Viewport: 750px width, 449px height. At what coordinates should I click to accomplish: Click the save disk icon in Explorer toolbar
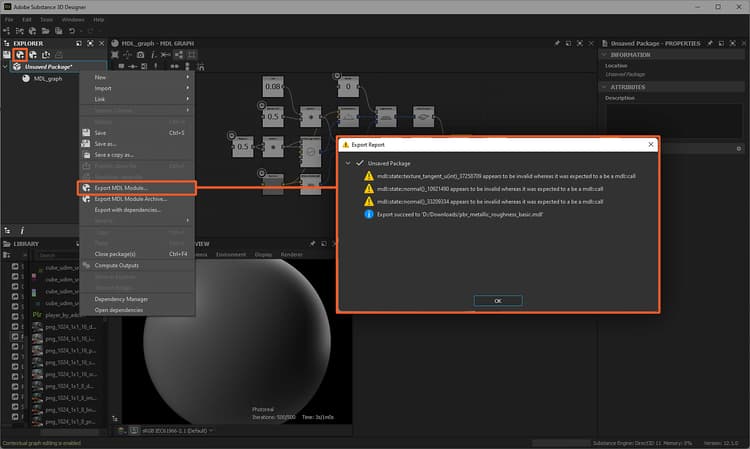coord(7,55)
